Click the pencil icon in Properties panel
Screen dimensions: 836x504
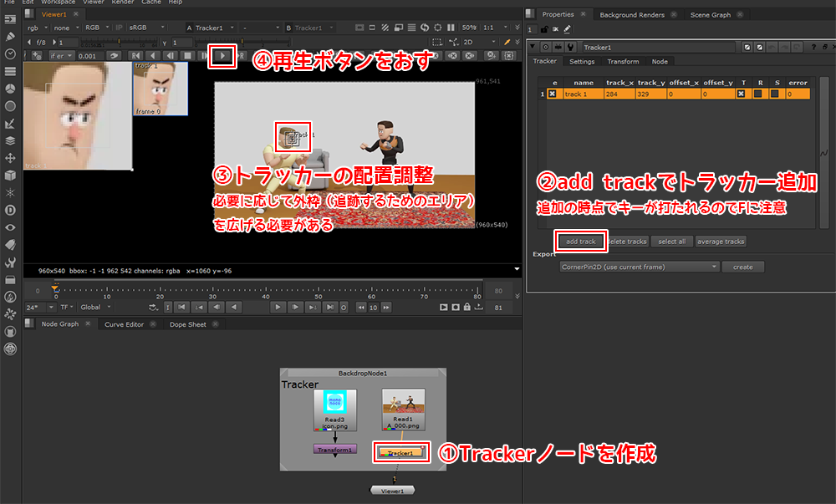point(568,29)
